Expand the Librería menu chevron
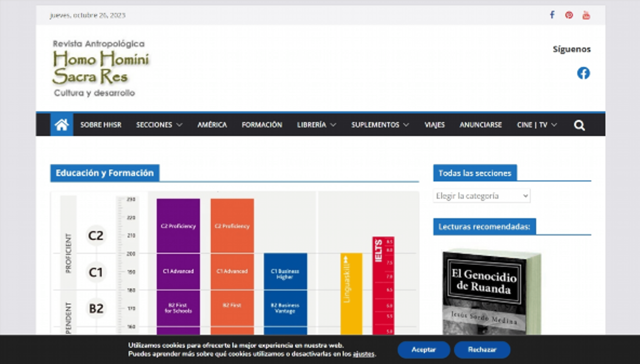Image resolution: width=640 pixels, height=364 pixels. coord(333,125)
